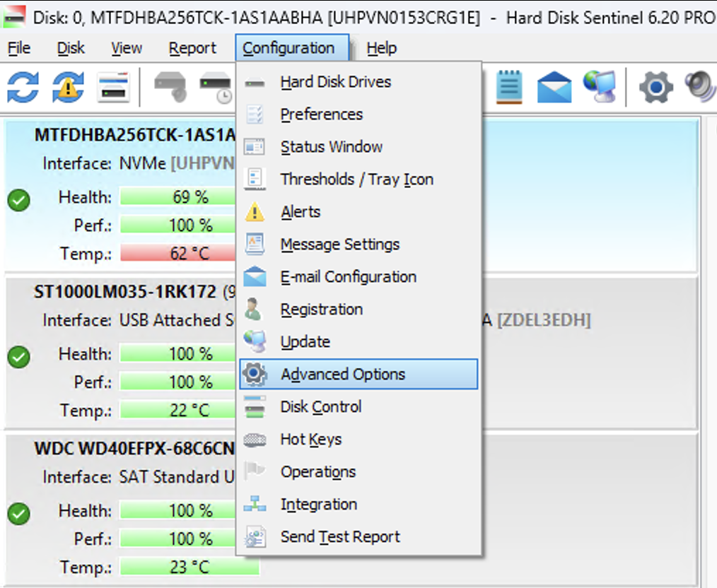Open Message Settings from the menu

click(x=358, y=245)
